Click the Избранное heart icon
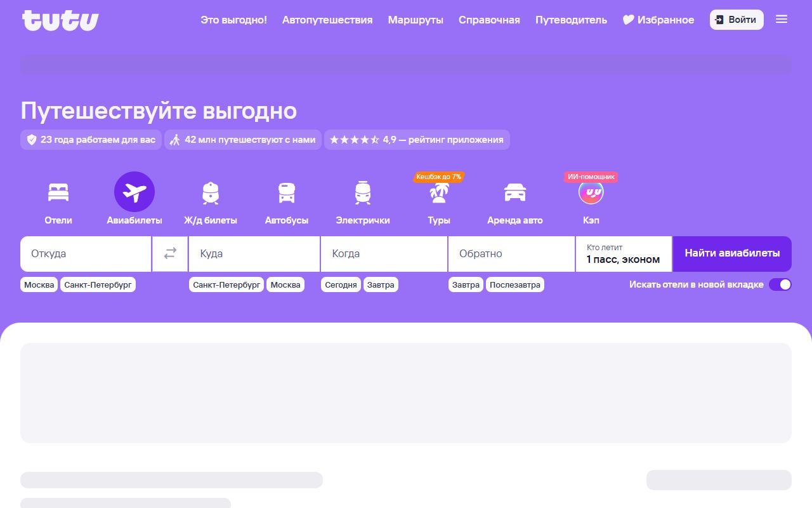 [x=628, y=20]
